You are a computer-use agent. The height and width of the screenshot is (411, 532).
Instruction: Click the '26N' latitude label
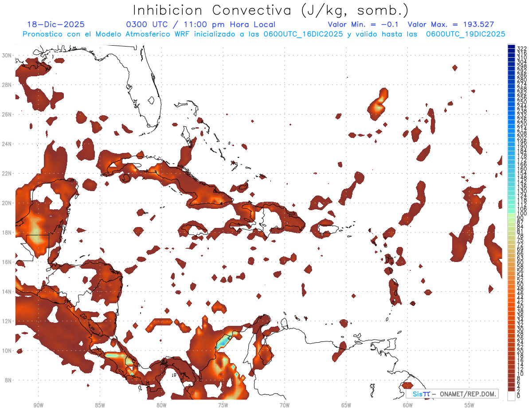(8, 114)
